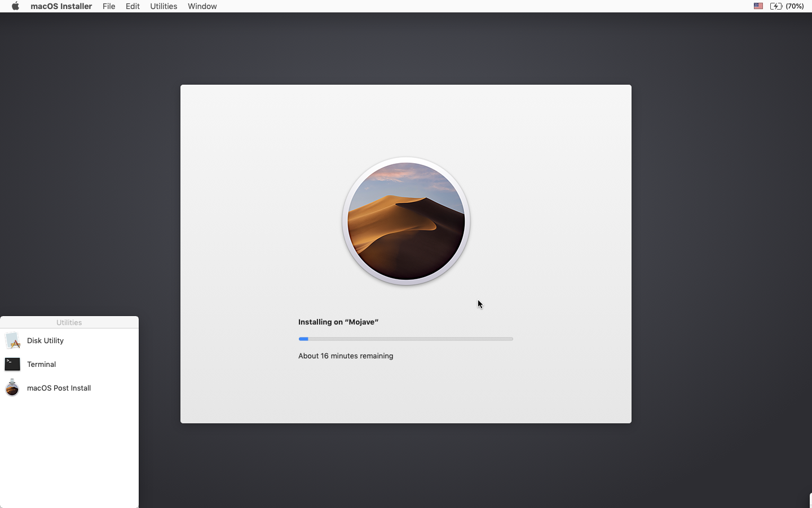The height and width of the screenshot is (508, 812).
Task: Select the Utilities panel title bar
Action: pyautogui.click(x=69, y=322)
